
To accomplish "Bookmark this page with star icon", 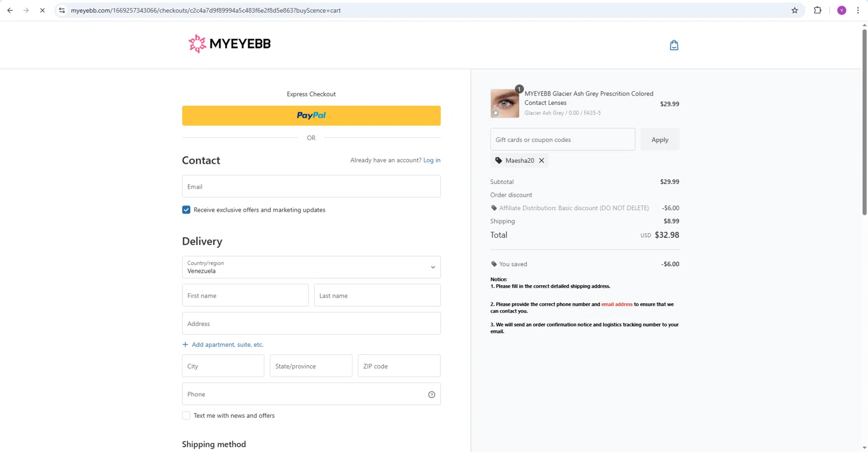I will tap(795, 10).
